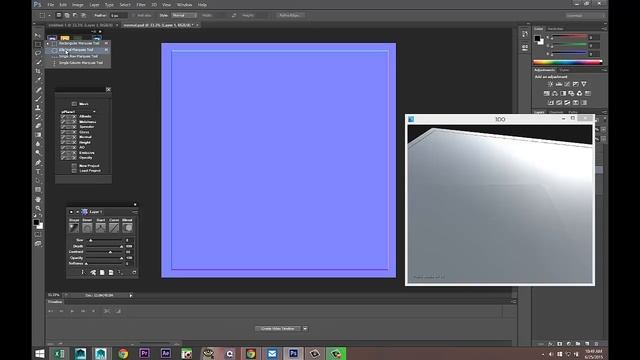
Task: Select the Clone Stamp tool
Action: [38, 108]
